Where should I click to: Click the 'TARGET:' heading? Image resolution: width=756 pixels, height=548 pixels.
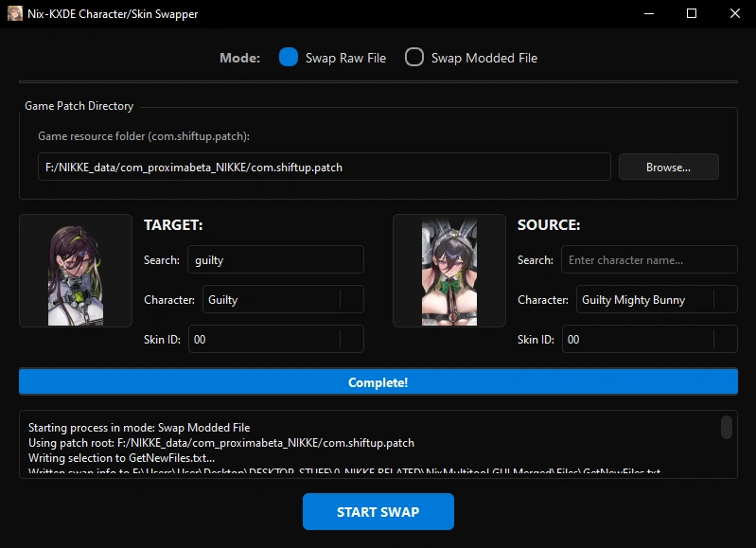173,225
